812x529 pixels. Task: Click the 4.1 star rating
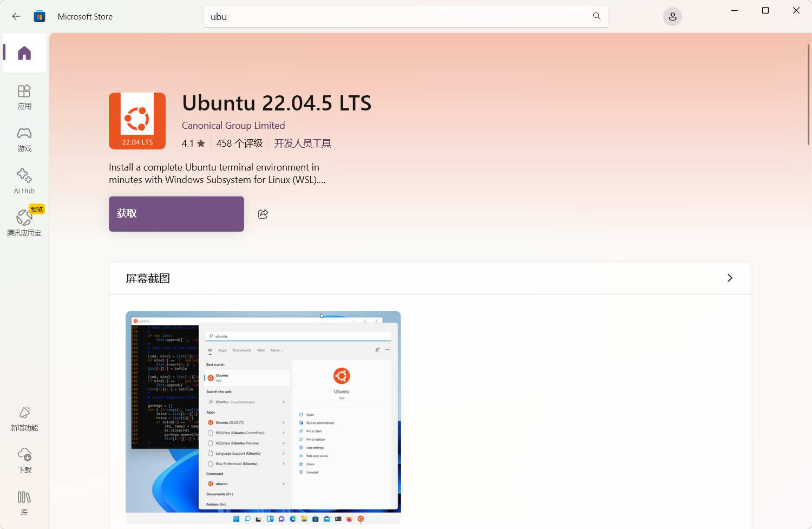click(x=193, y=143)
